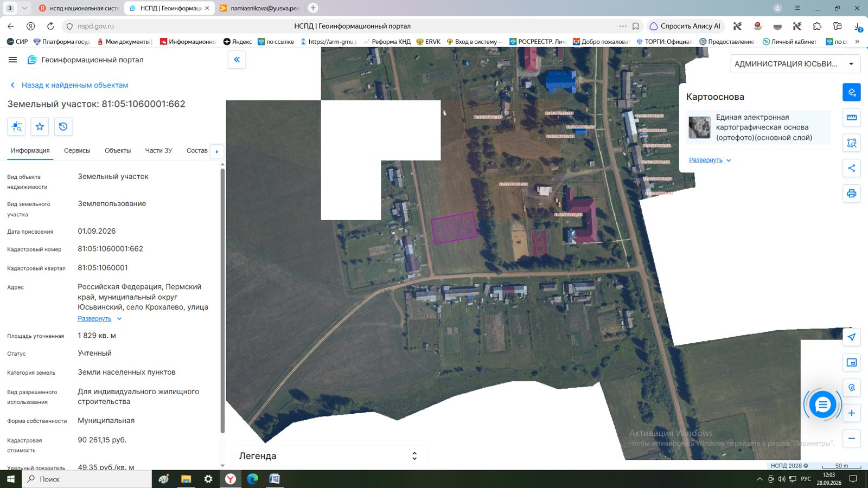Select the orthophoto basemap layer thumbnail

click(x=699, y=127)
